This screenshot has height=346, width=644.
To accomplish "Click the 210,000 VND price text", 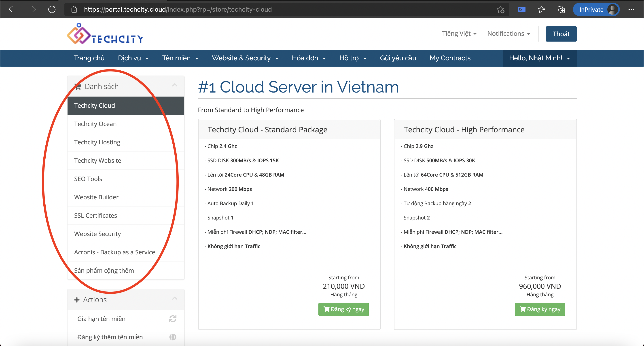I will 343,286.
